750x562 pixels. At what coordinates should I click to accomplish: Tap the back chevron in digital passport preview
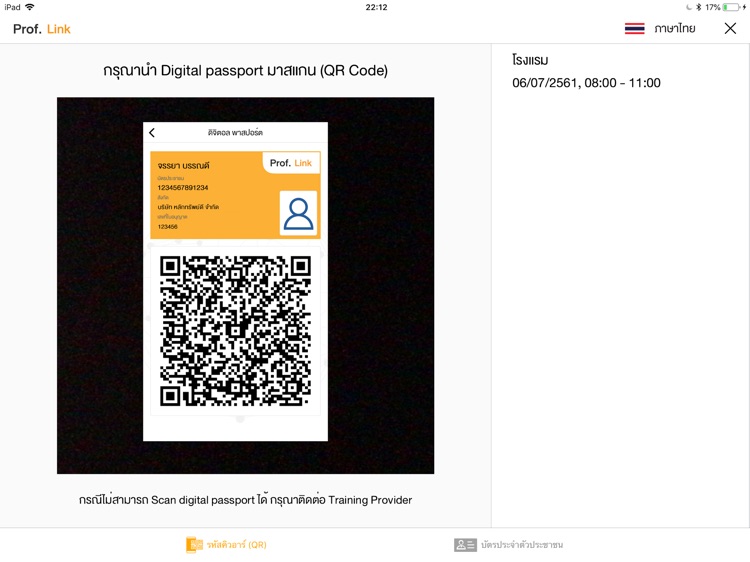[x=152, y=132]
